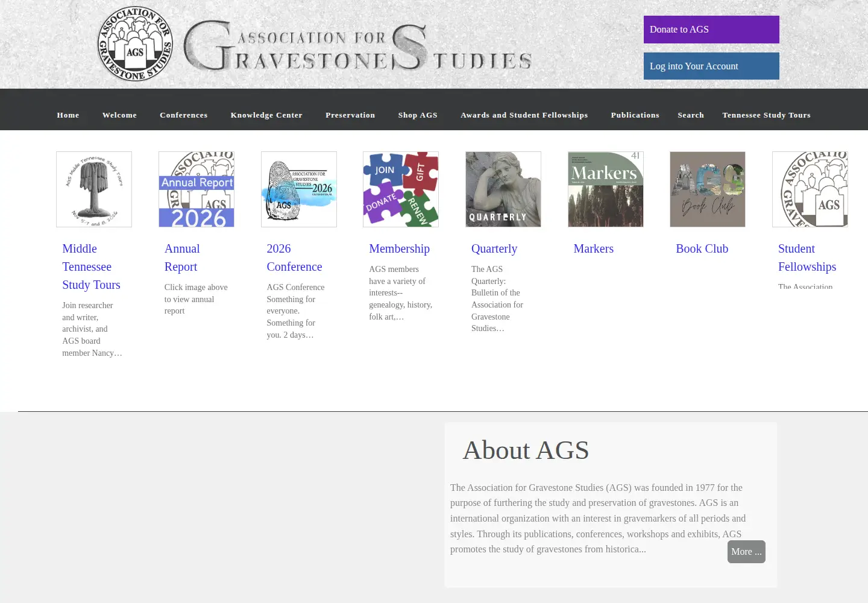Click Log into Your Account button
Image resolution: width=868 pixels, height=603 pixels.
click(711, 66)
